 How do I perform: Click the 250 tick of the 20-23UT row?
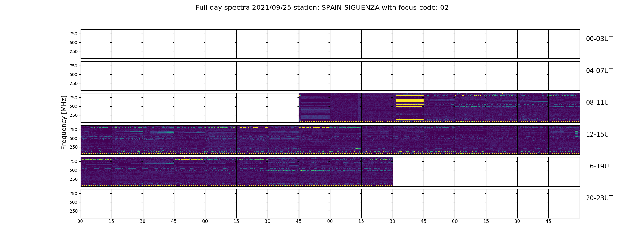pyautogui.click(x=74, y=211)
